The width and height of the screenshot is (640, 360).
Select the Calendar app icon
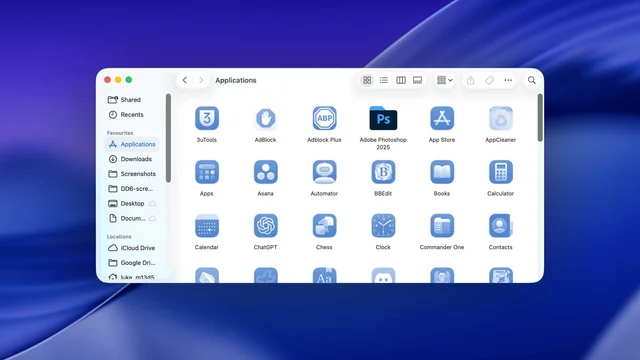coord(207,225)
